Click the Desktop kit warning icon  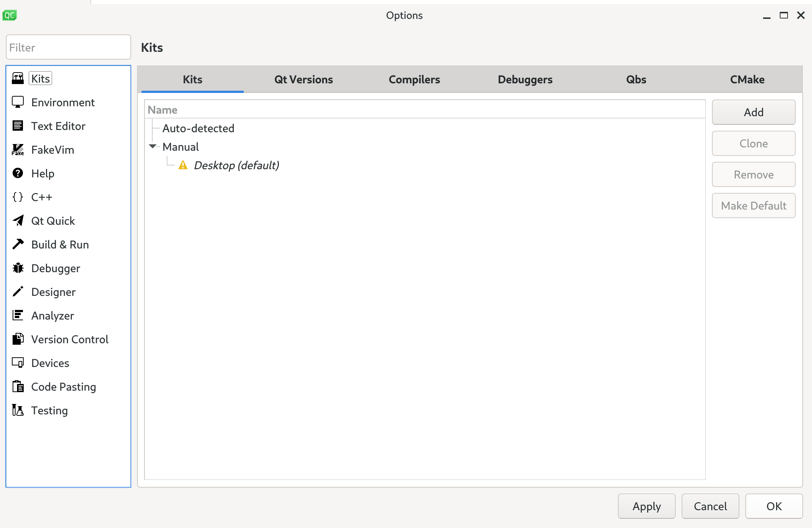183,165
